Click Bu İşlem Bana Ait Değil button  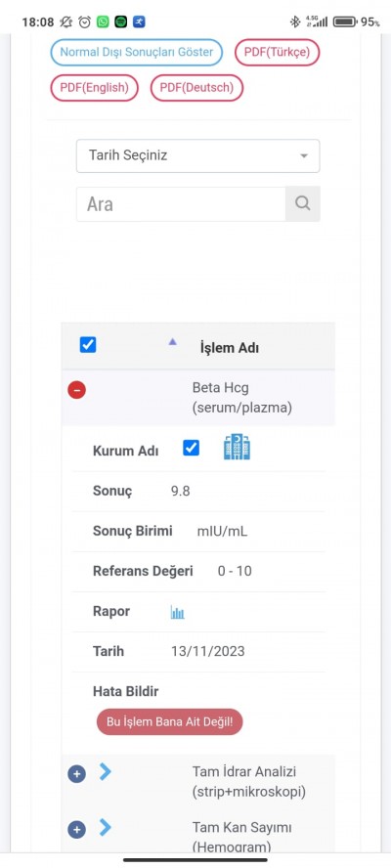(x=169, y=721)
